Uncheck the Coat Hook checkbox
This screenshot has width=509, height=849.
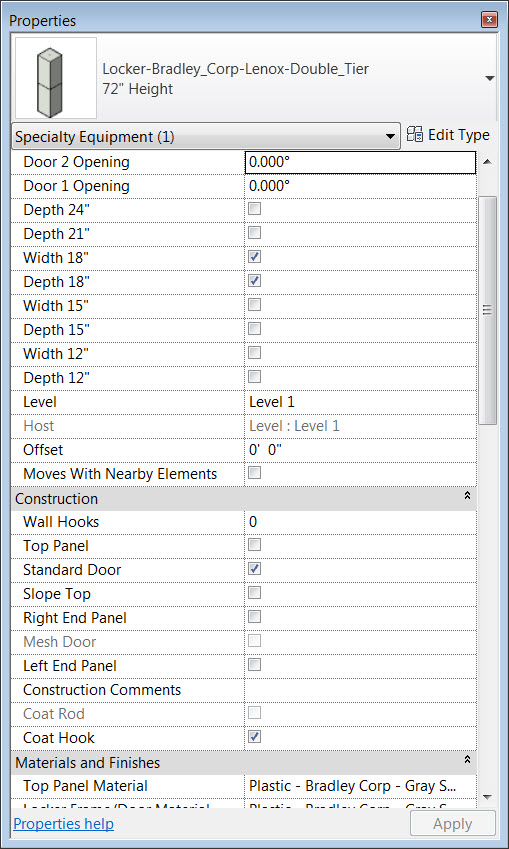(x=254, y=736)
